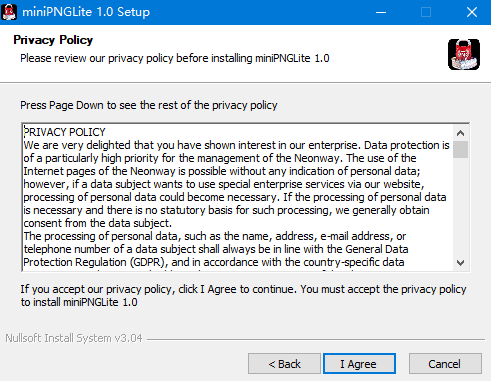The height and width of the screenshot is (381, 491).
Task: Go back with the Back button
Action: coord(284,364)
